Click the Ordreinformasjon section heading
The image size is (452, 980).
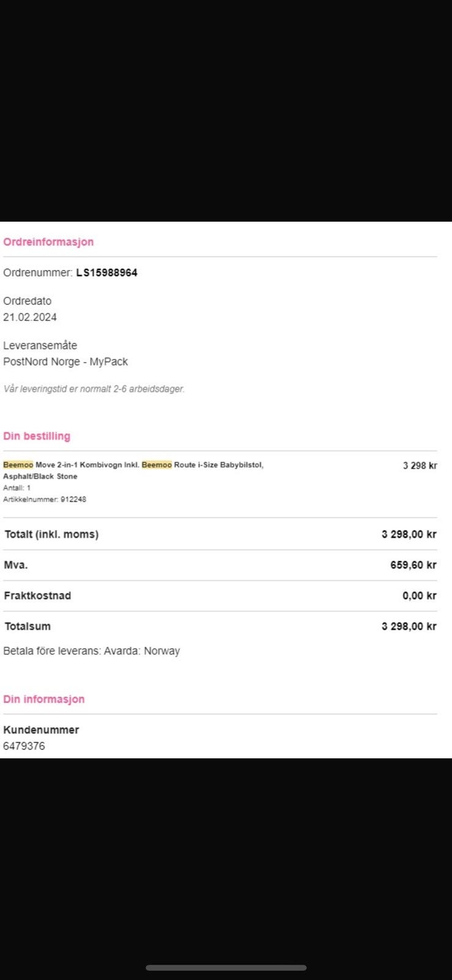click(48, 242)
